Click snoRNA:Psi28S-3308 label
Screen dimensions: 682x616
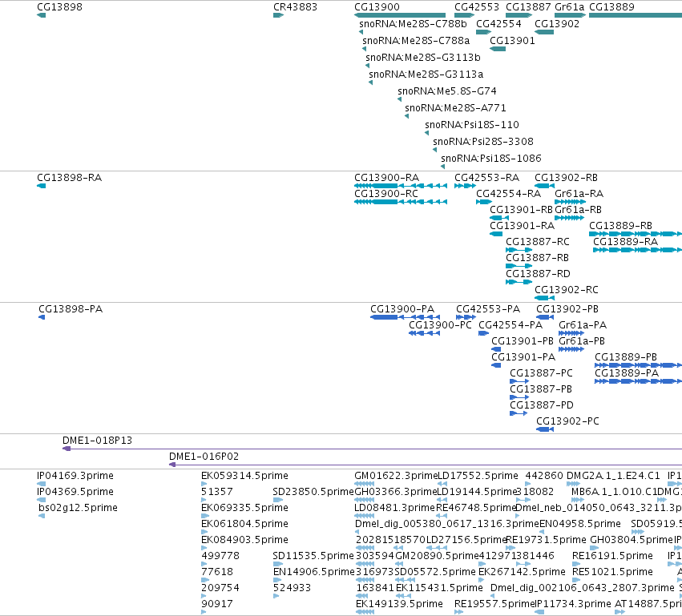(482, 142)
